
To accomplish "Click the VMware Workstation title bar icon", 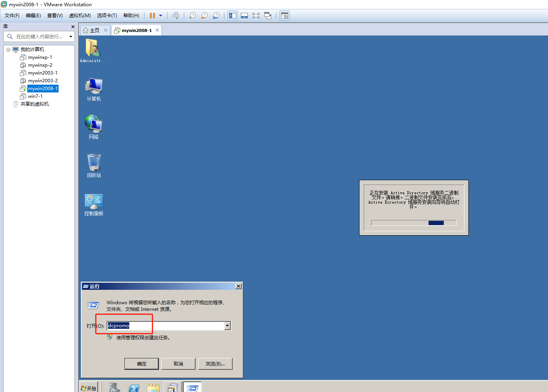I will point(4,4).
